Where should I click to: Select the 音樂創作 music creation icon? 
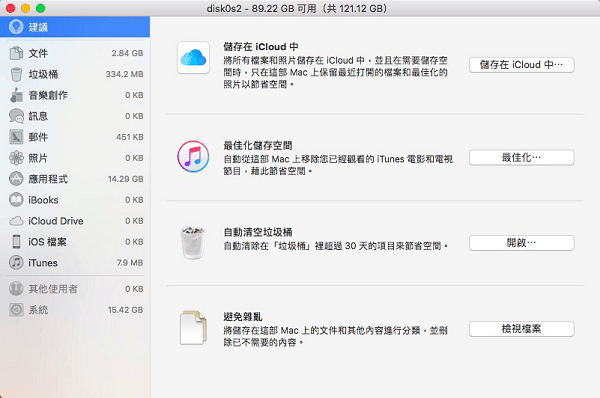coord(16,95)
